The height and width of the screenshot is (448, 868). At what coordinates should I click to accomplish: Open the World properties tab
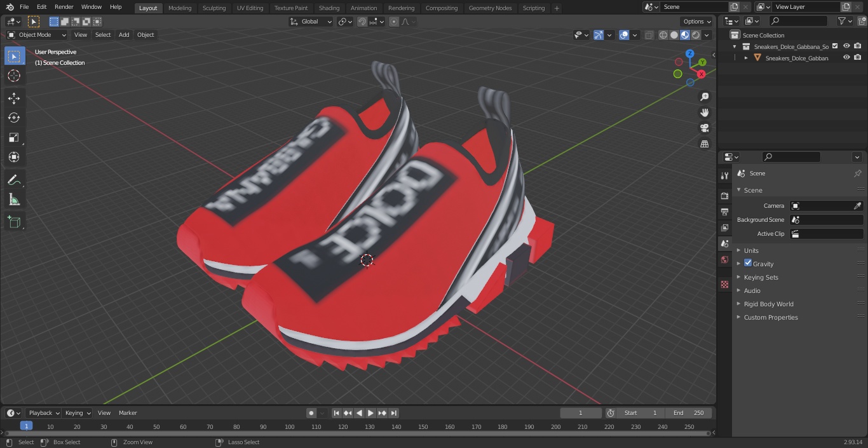pyautogui.click(x=724, y=259)
